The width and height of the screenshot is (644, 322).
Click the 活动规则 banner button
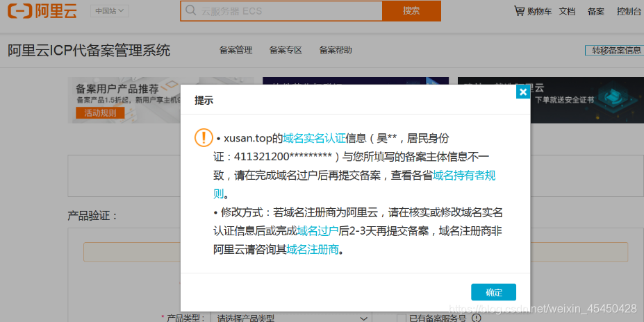(100, 113)
